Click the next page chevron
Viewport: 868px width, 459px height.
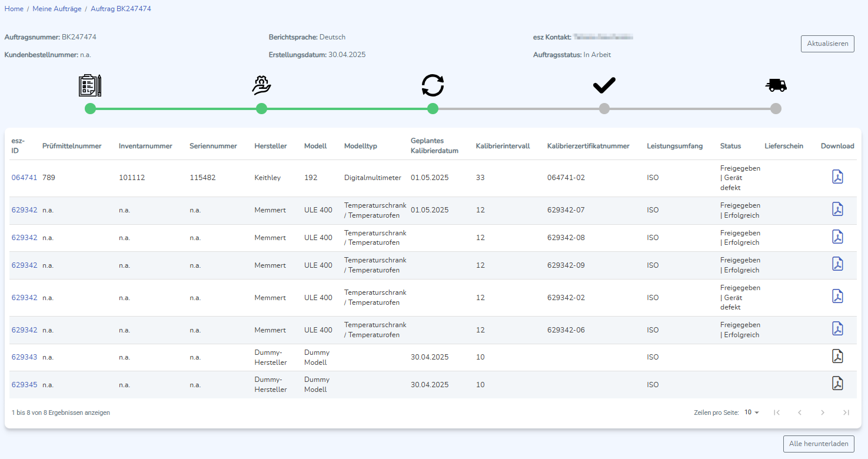(823, 413)
